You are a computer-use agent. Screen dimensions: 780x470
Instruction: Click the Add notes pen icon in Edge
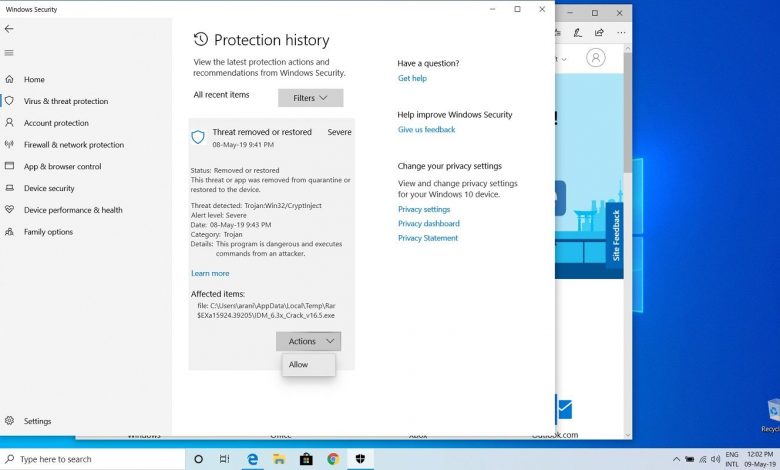tap(577, 33)
